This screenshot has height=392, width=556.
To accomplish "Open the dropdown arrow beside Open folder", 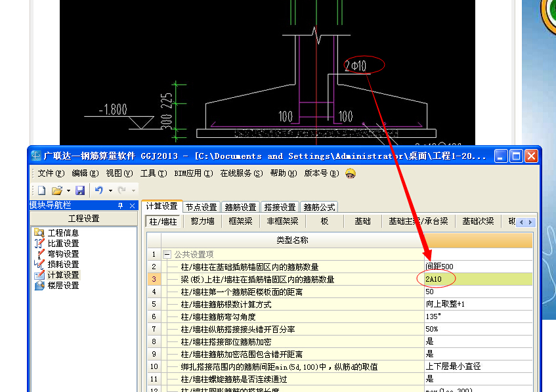I will point(68,191).
